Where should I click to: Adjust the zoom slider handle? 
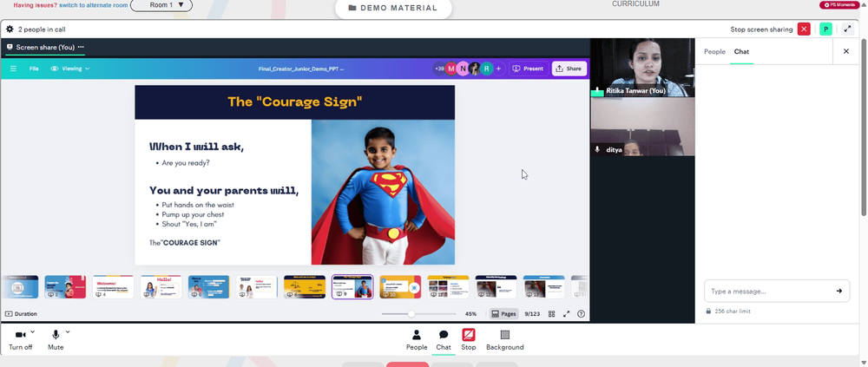click(x=411, y=314)
